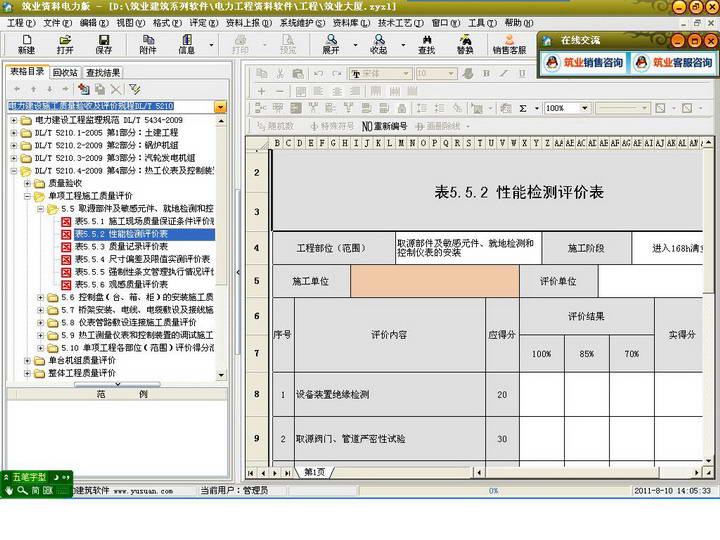Select 表5.5.3 质量记录评价表 item

pyautogui.click(x=121, y=247)
